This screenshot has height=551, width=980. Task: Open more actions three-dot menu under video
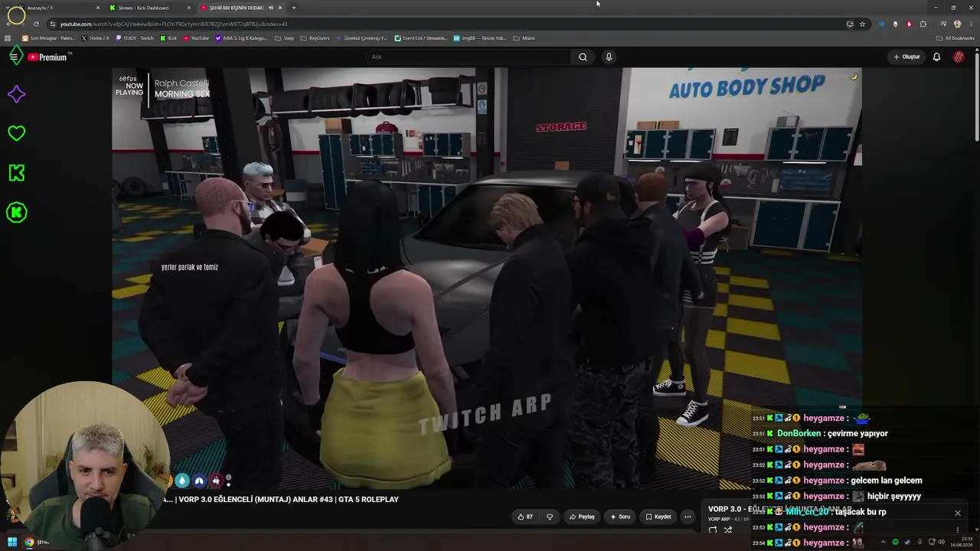[688, 517]
